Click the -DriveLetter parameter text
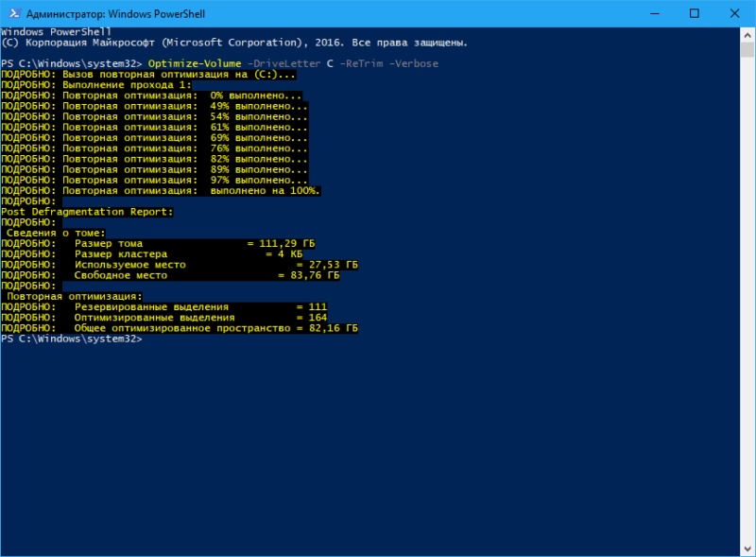756x557 pixels. pyautogui.click(x=283, y=63)
